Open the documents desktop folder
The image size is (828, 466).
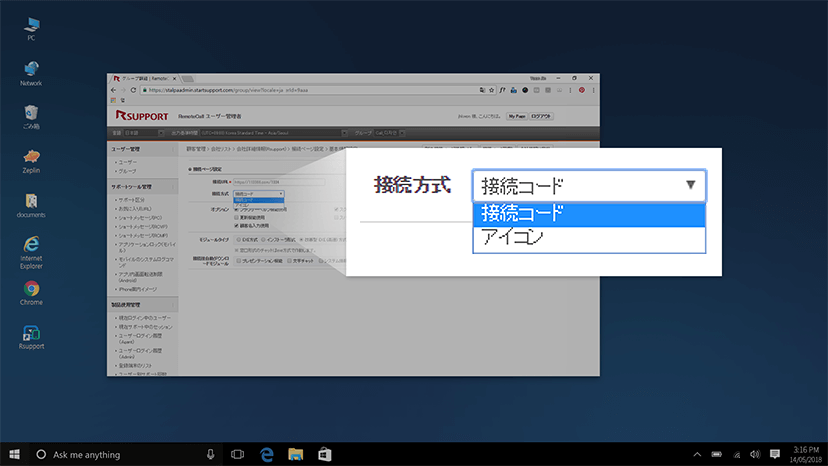(31, 206)
